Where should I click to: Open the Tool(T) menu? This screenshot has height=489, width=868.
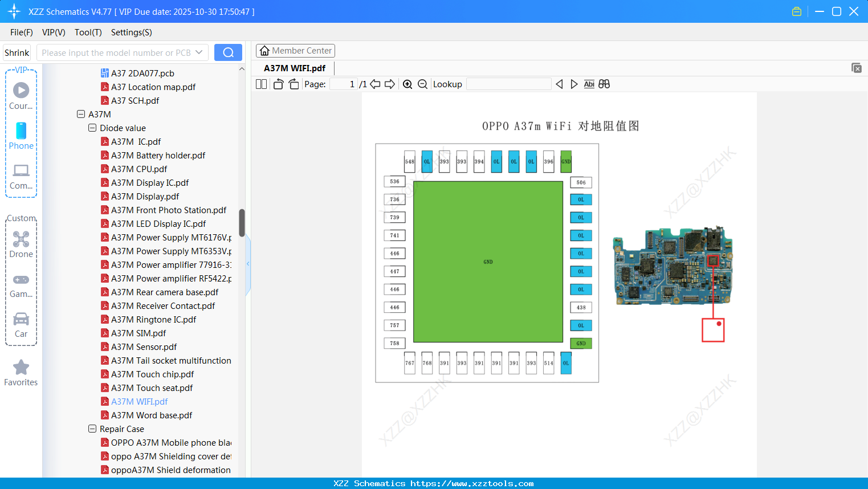pyautogui.click(x=88, y=32)
